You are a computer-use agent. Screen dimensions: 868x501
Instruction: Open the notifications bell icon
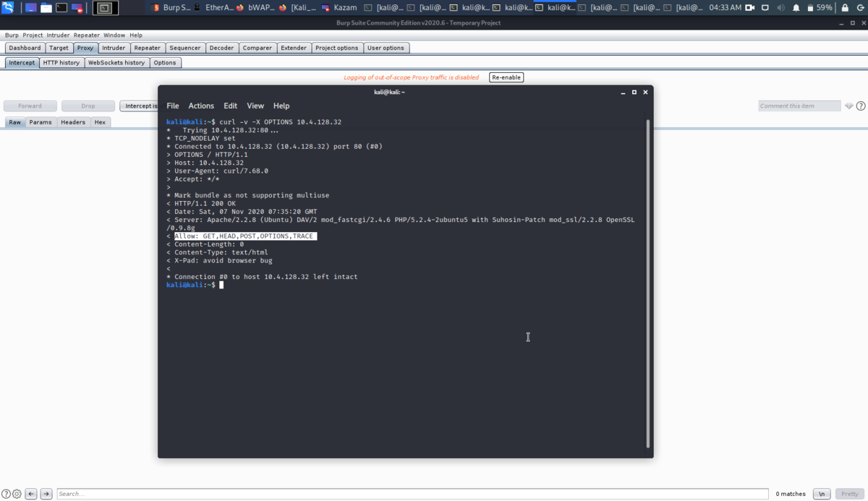click(796, 8)
